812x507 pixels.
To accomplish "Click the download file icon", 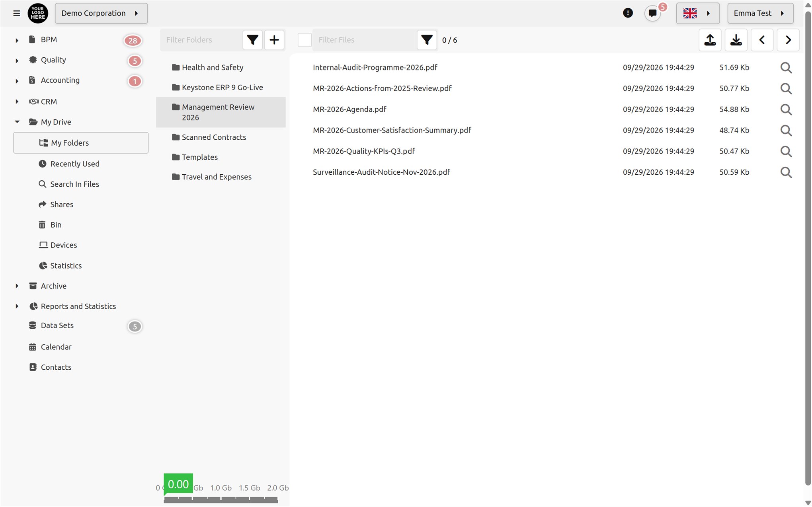I will click(x=736, y=40).
